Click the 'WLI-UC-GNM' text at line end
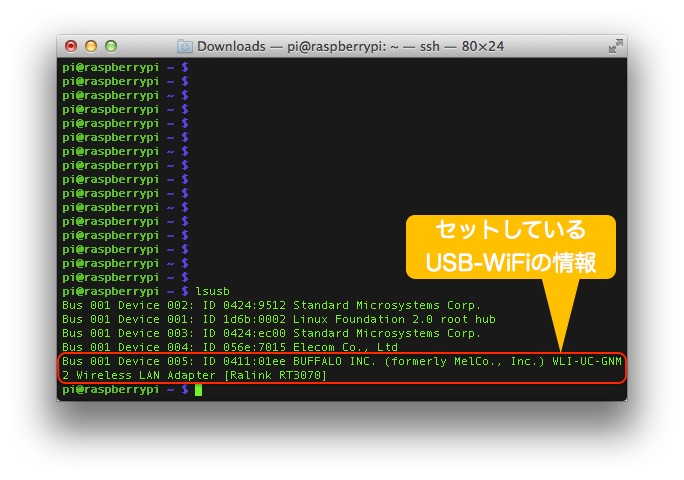 [587, 361]
